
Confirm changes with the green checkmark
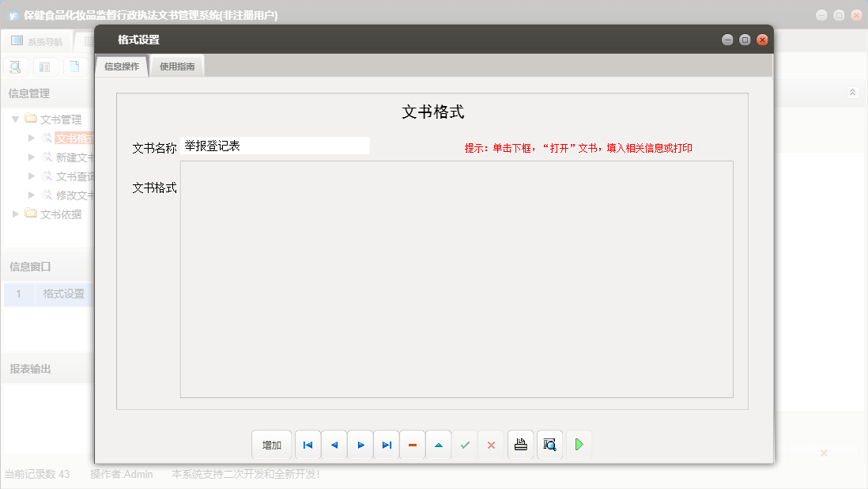click(465, 445)
